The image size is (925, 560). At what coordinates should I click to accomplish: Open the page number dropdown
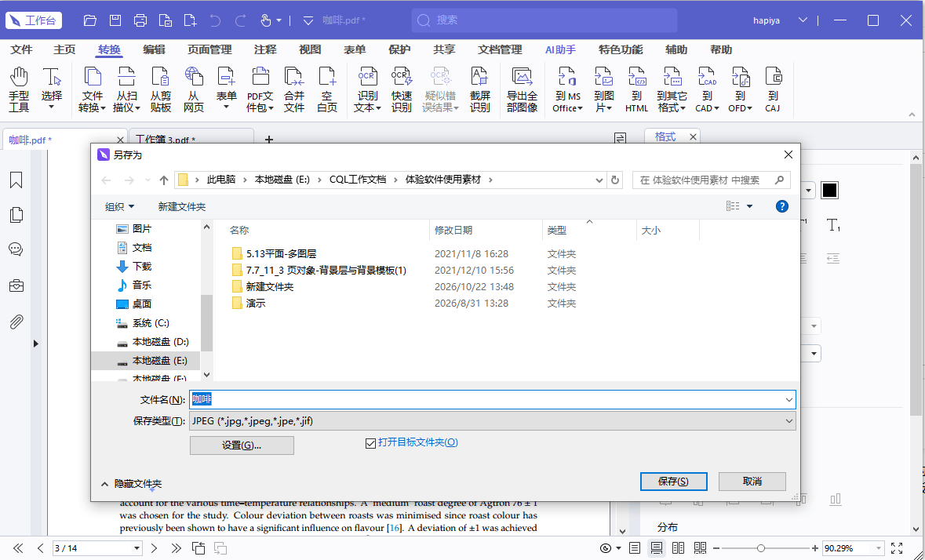tap(137, 548)
